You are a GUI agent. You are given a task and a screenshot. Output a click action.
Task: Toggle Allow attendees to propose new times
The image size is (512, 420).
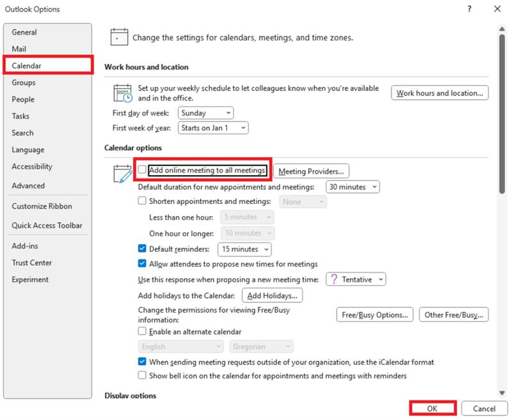[142, 263]
